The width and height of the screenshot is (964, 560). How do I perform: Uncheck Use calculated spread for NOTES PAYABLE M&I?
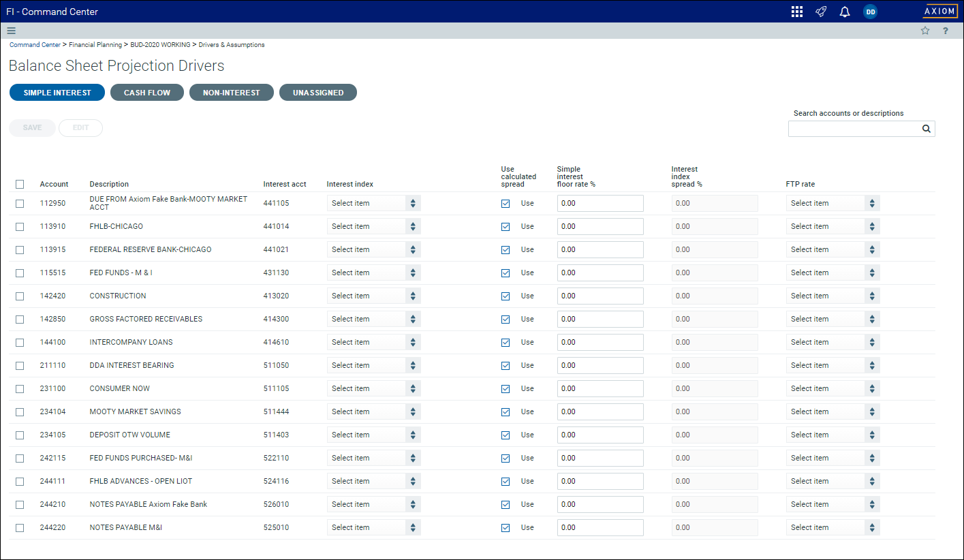506,527
